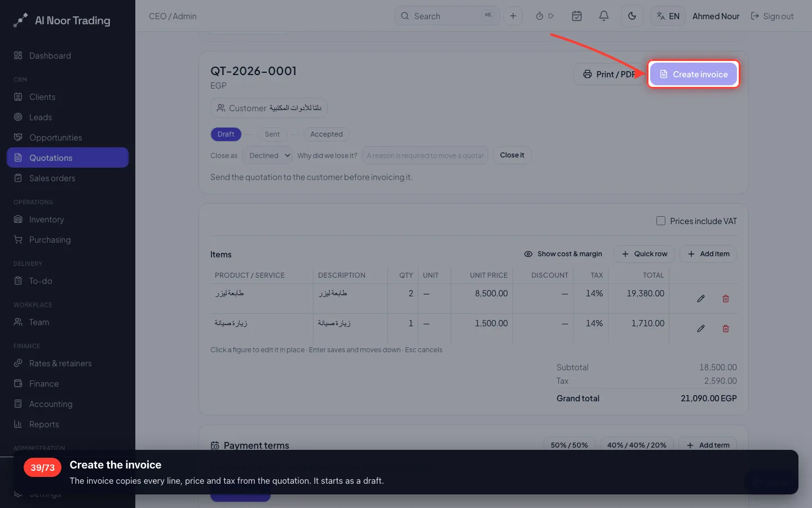Click the QT-2026-0001 quotation title
Screen dimensions: 812x508
click(253, 71)
